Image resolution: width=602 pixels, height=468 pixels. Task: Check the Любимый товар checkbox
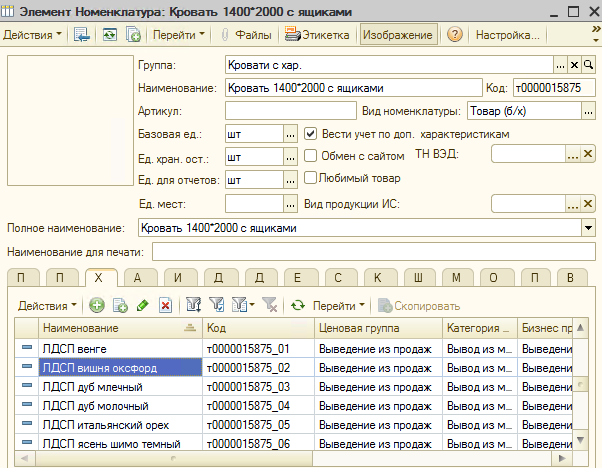[310, 178]
